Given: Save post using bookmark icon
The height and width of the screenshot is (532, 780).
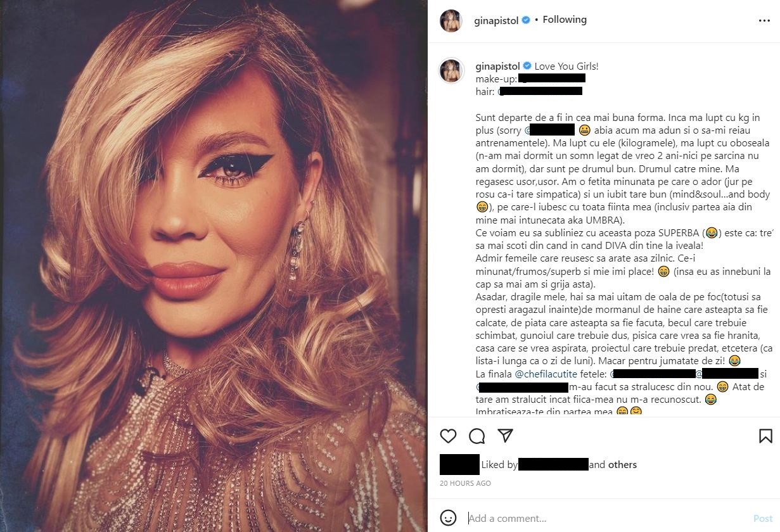Looking at the screenshot, I should [x=765, y=436].
